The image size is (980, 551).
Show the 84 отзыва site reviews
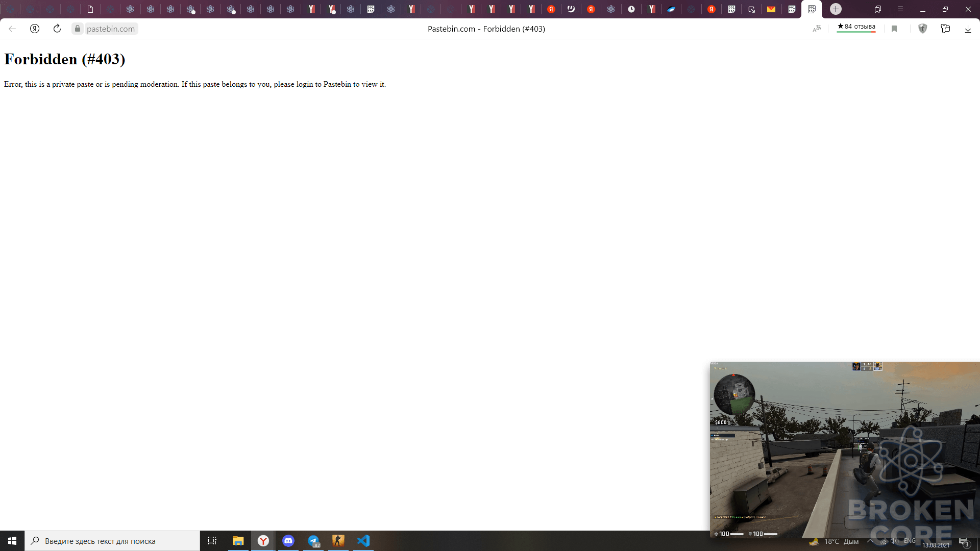[856, 27]
